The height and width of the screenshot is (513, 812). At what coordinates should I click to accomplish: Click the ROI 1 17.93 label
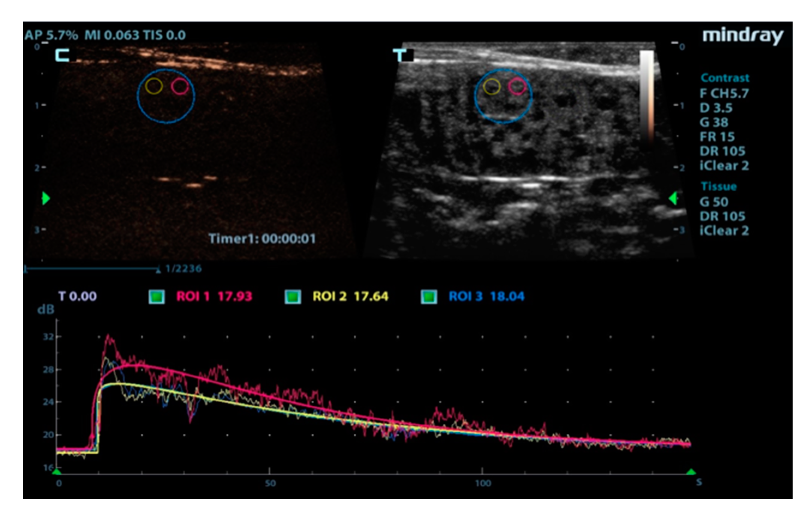pos(214,297)
